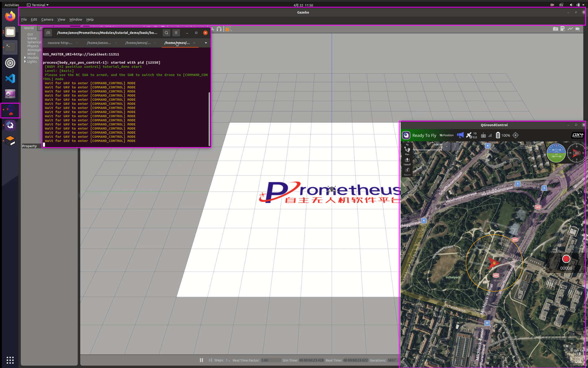Open terminal search magnifier button
The image size is (588, 368).
(166, 33)
